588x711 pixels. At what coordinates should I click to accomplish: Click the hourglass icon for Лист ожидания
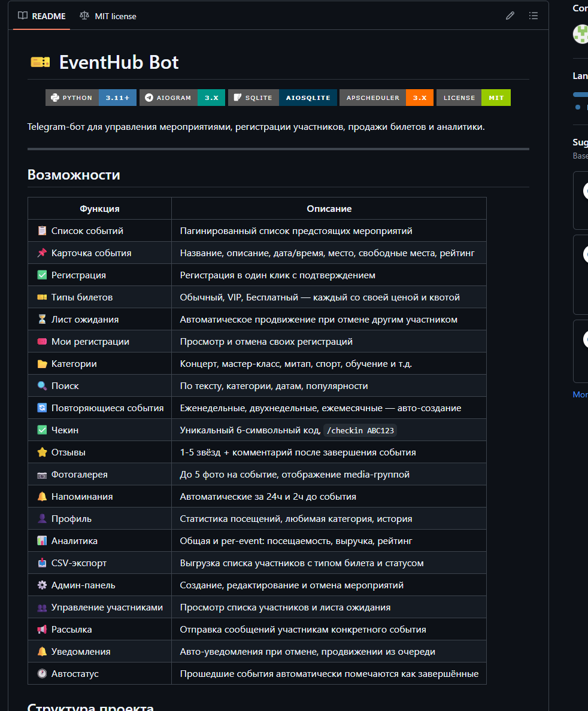(42, 319)
